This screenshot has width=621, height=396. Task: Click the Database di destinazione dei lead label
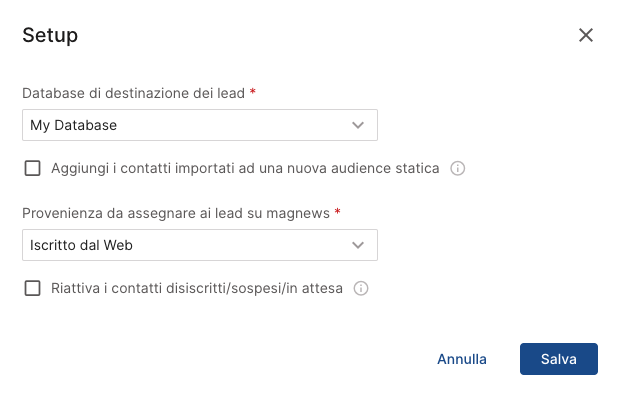coord(133,93)
